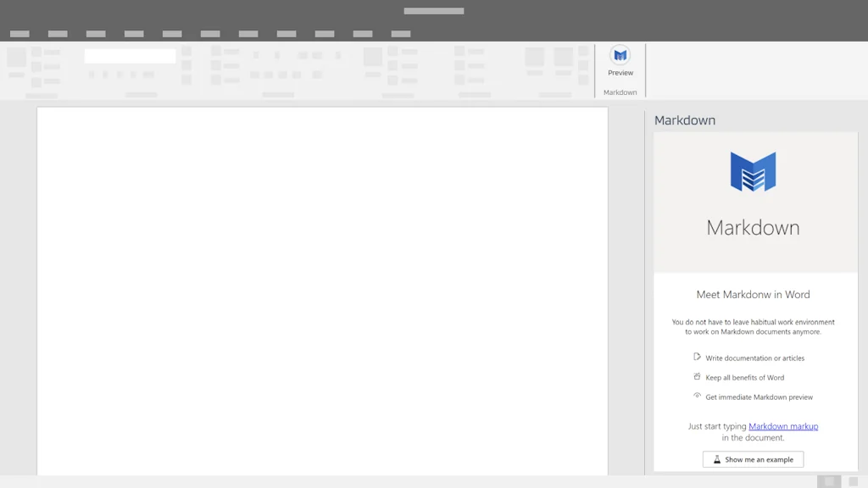Click the right view icon in the status bar
The image size is (868, 488).
coord(852,481)
